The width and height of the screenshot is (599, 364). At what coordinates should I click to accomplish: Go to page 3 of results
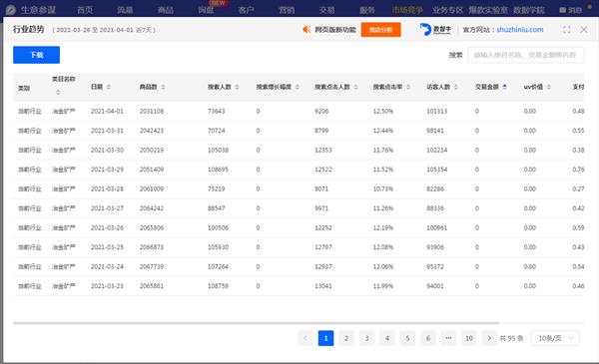click(x=366, y=338)
